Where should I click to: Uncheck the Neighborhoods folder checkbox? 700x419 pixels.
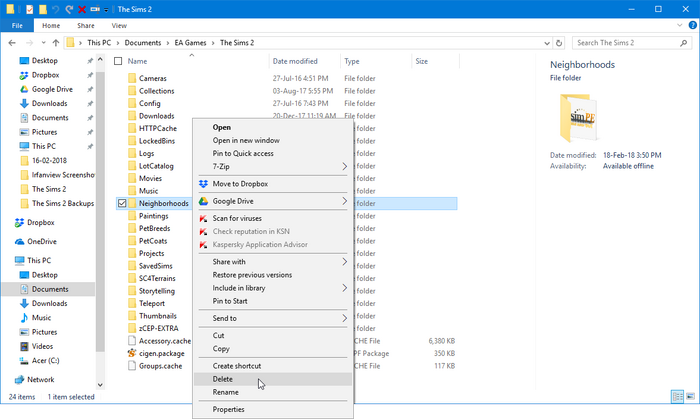coord(122,203)
